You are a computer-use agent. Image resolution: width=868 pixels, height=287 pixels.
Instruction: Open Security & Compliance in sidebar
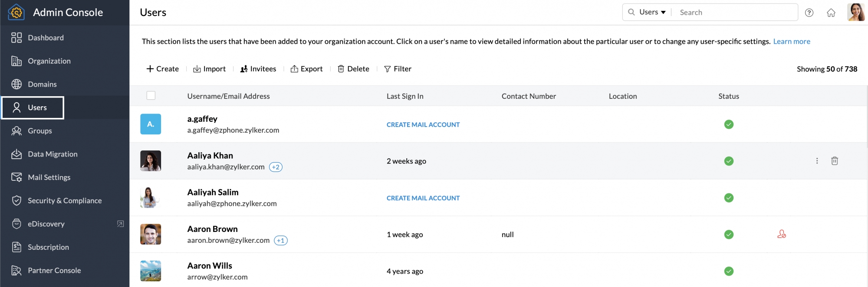pos(64,201)
